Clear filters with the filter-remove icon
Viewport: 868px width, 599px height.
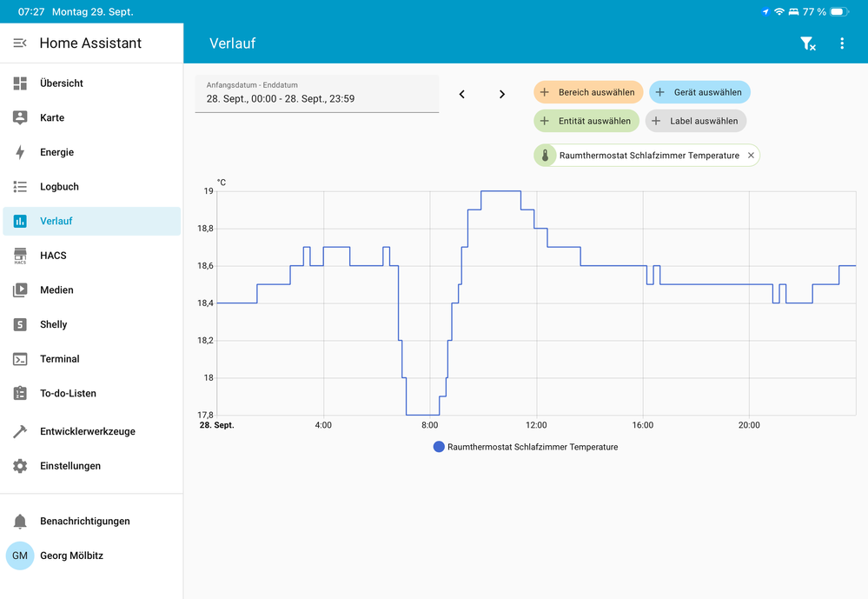[807, 43]
